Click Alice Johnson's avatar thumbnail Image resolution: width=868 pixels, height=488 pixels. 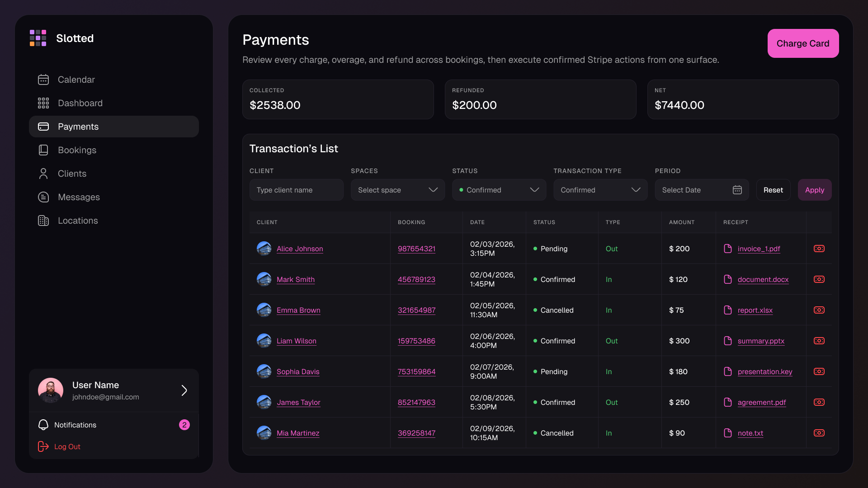tap(264, 249)
